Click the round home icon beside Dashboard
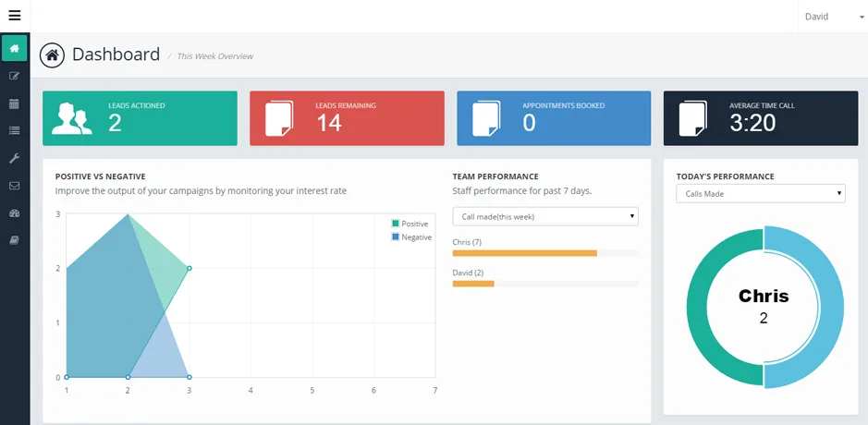 53,55
